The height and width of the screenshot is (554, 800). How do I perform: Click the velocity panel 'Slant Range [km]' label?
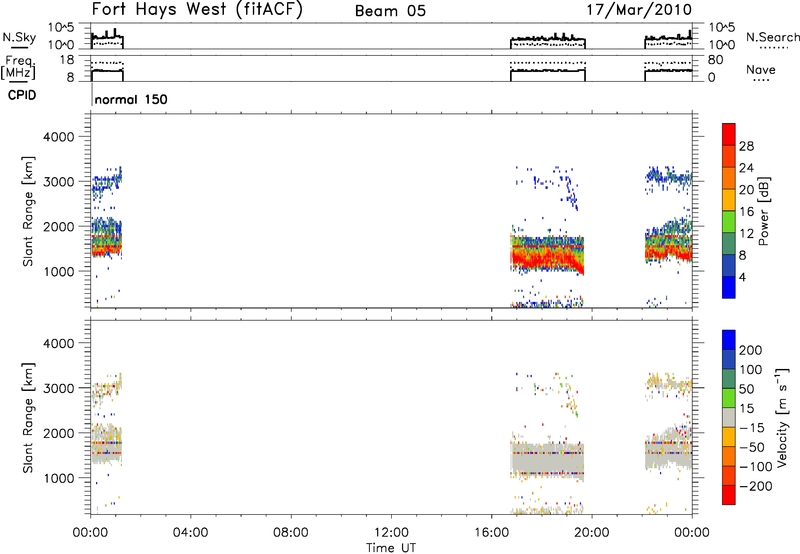28,417
